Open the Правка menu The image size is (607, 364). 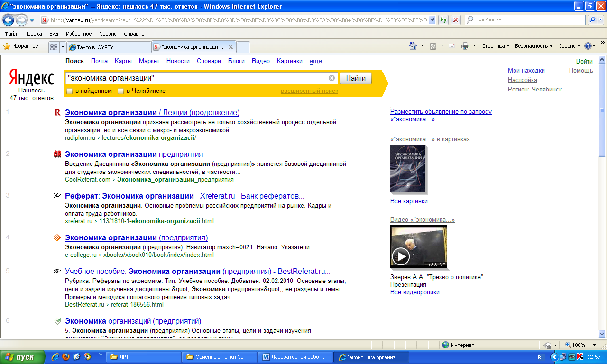point(33,34)
